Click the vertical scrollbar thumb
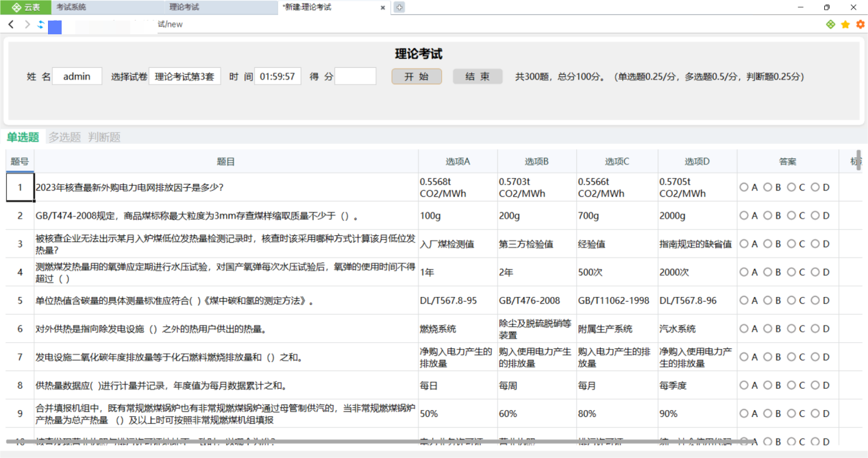Screen dimensions: 868x458 pyautogui.click(x=859, y=160)
